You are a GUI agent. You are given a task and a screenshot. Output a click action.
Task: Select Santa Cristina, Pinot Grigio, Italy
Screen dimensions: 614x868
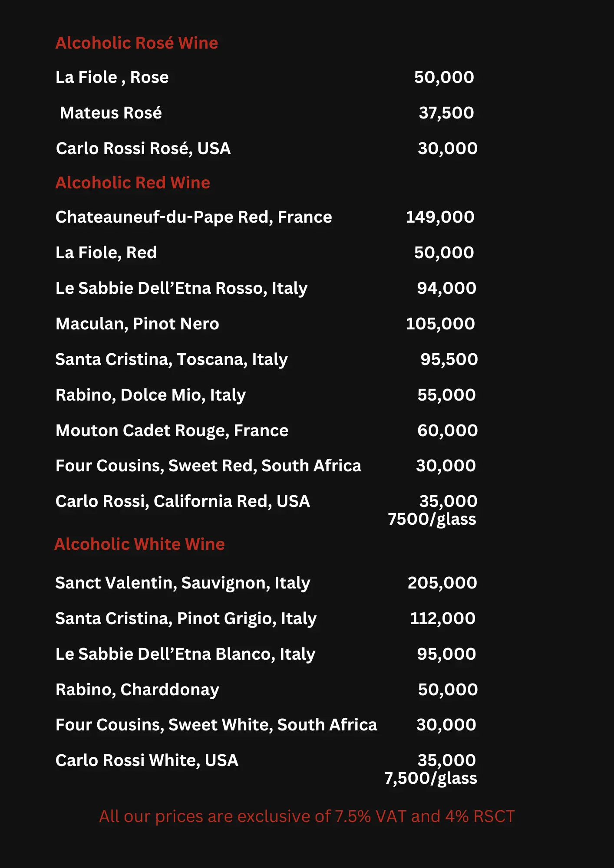tap(186, 618)
